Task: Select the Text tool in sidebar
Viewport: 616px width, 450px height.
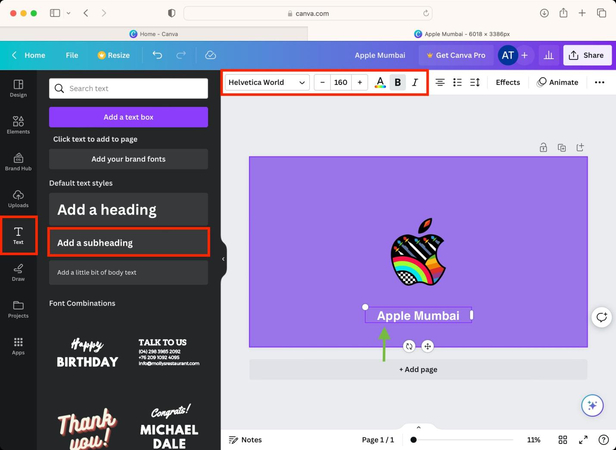Action: (x=18, y=235)
